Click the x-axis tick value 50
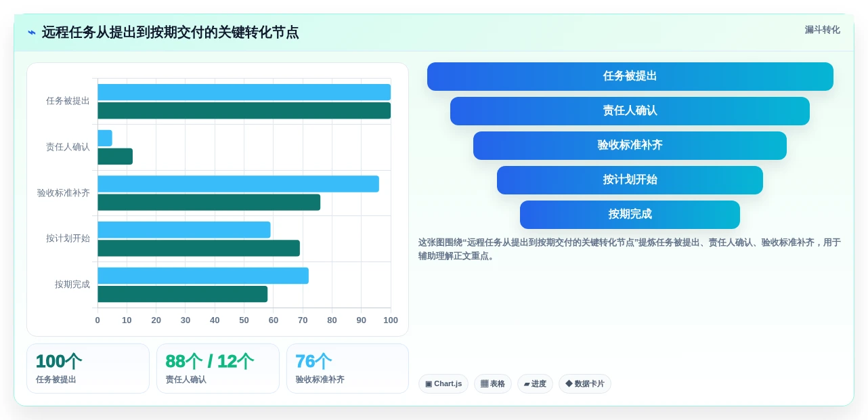The height and width of the screenshot is (420, 868). click(244, 320)
